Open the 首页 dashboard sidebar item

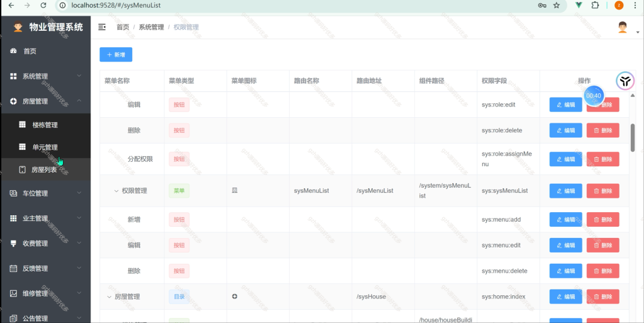45,51
